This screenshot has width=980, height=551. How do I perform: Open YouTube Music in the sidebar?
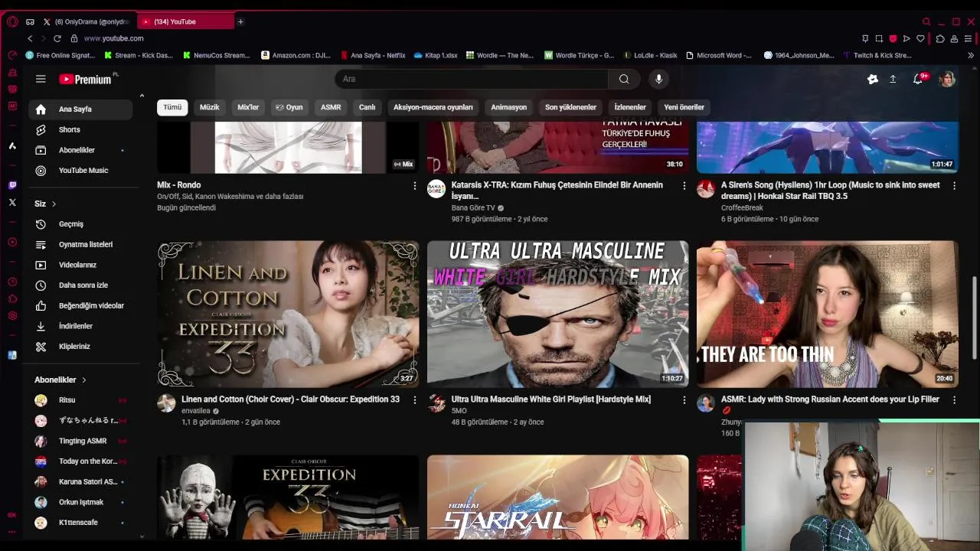click(80, 171)
